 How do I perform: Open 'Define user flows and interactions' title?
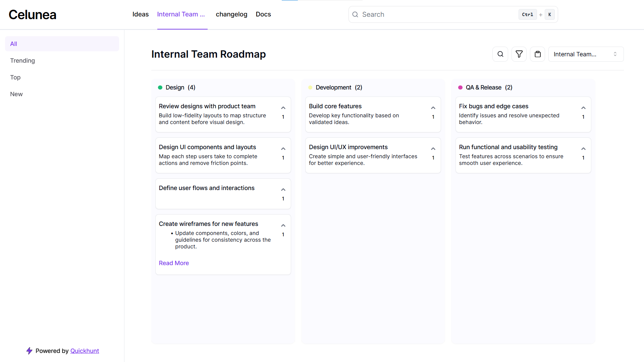coord(207,188)
